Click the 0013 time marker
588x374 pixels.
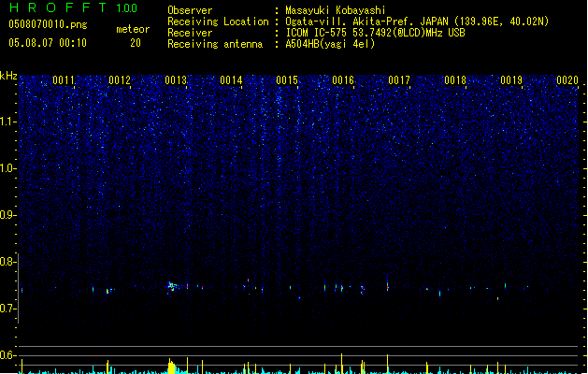(x=176, y=79)
